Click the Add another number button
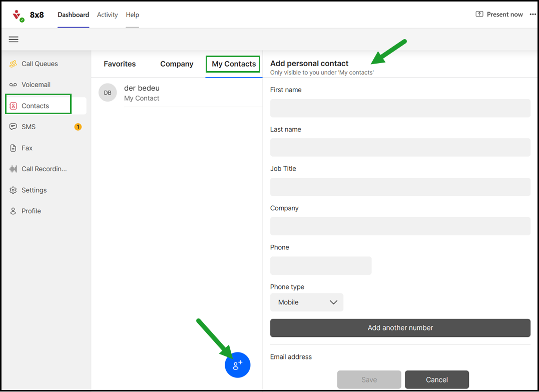Viewport: 539px width, 392px height. point(400,328)
